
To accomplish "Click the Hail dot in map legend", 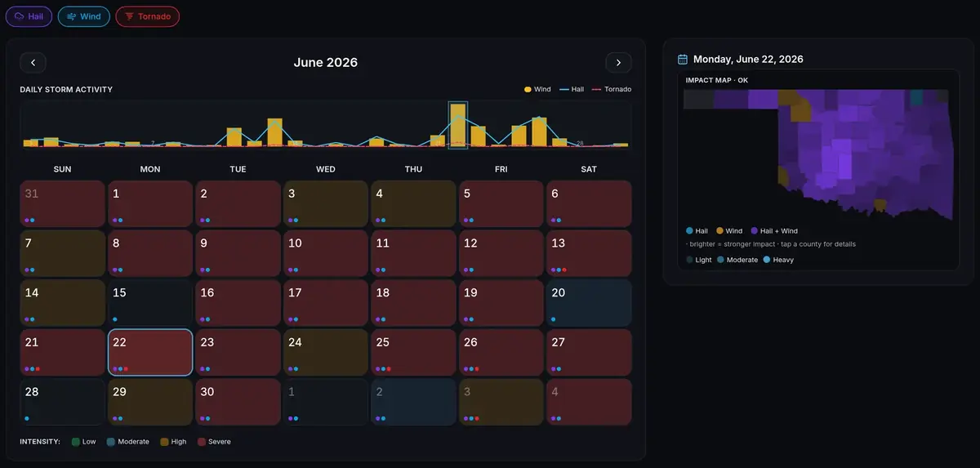I will 689,231.
